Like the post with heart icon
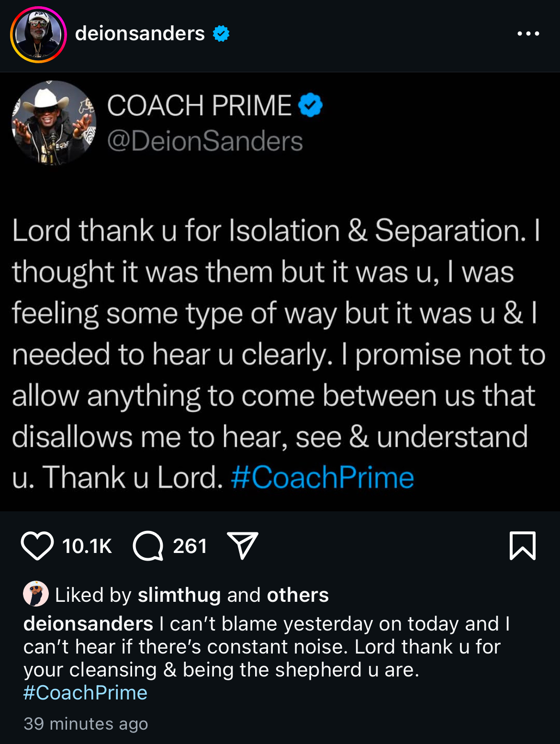Viewport: 560px width, 744px height. click(37, 546)
